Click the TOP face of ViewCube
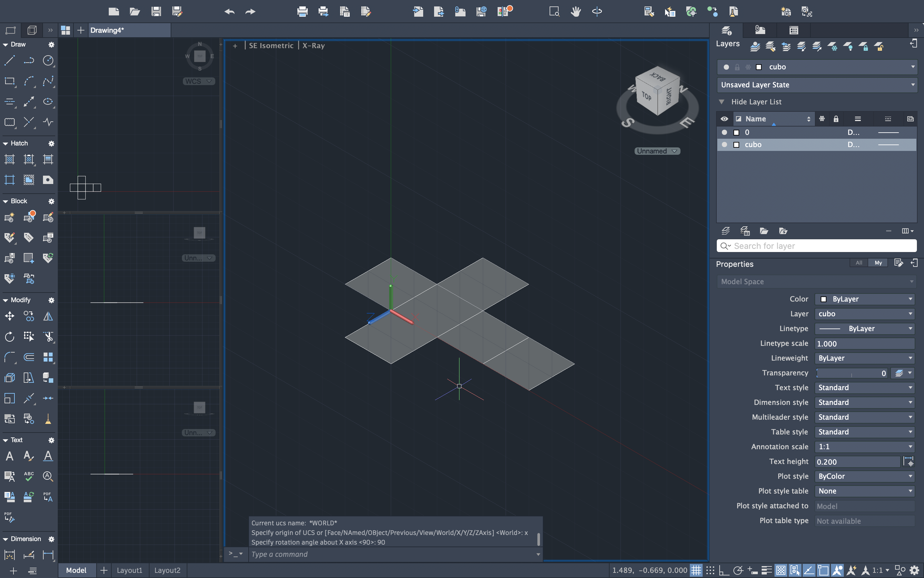This screenshot has height=578, width=924. [x=646, y=96]
